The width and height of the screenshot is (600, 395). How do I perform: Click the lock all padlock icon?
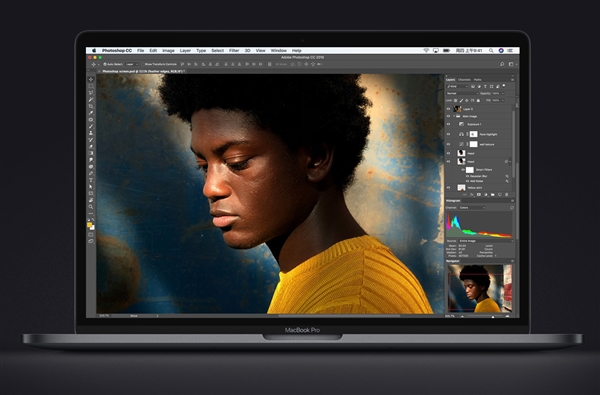coord(478,101)
